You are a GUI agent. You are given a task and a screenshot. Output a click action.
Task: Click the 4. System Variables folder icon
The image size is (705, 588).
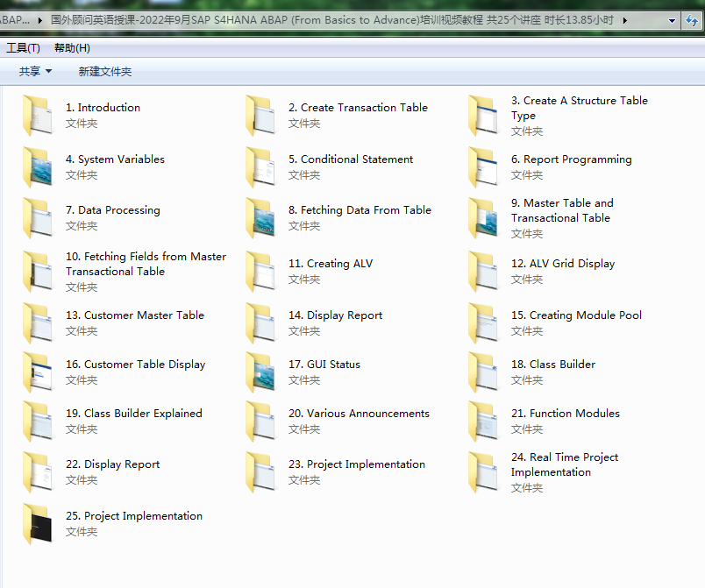tap(38, 167)
